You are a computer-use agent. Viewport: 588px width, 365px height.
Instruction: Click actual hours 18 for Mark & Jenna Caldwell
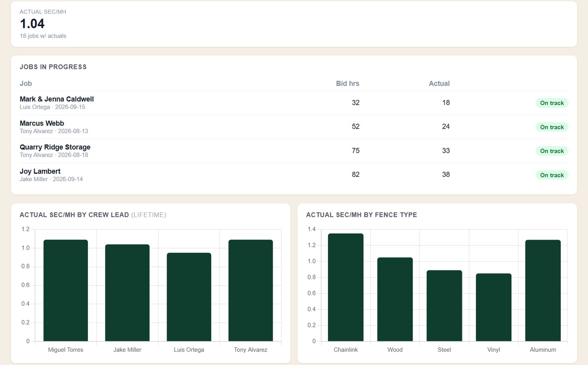pos(446,102)
